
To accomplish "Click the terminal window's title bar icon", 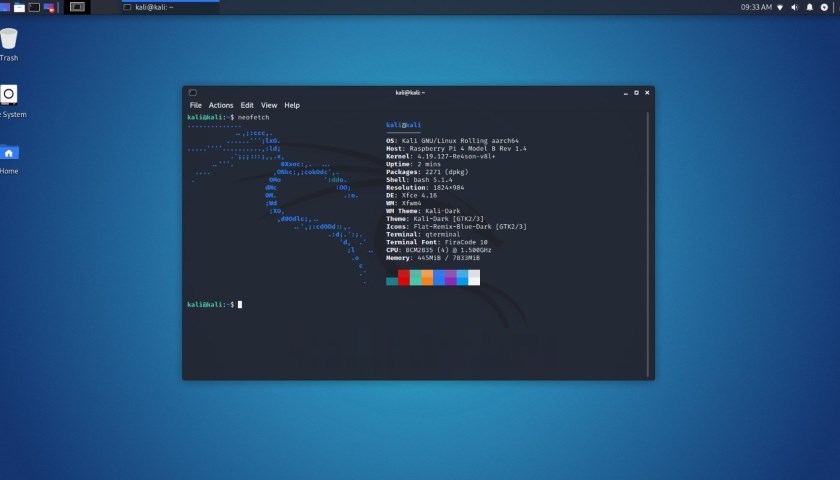I will point(193,93).
